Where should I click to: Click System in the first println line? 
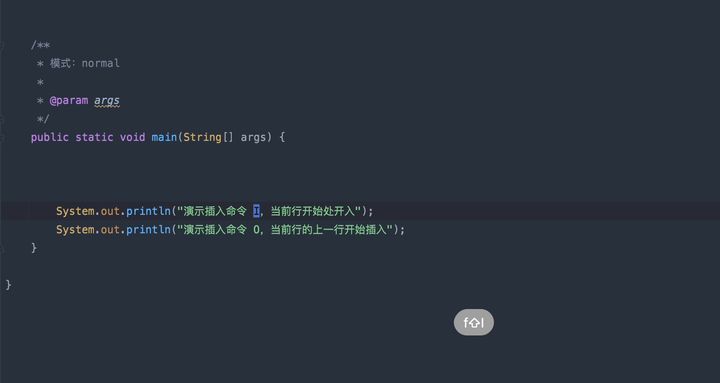pos(75,211)
